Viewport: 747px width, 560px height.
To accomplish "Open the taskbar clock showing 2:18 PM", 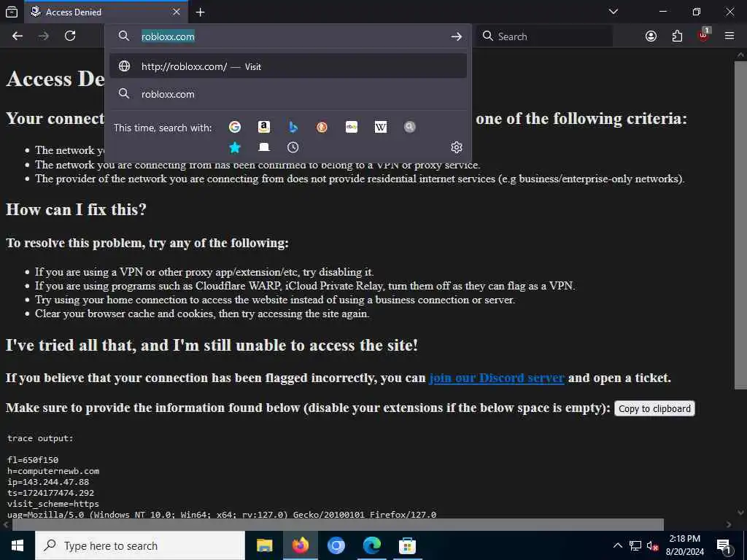I will click(x=684, y=545).
